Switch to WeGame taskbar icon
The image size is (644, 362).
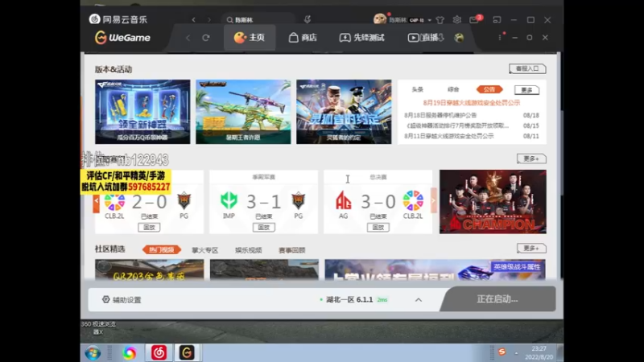(x=187, y=352)
